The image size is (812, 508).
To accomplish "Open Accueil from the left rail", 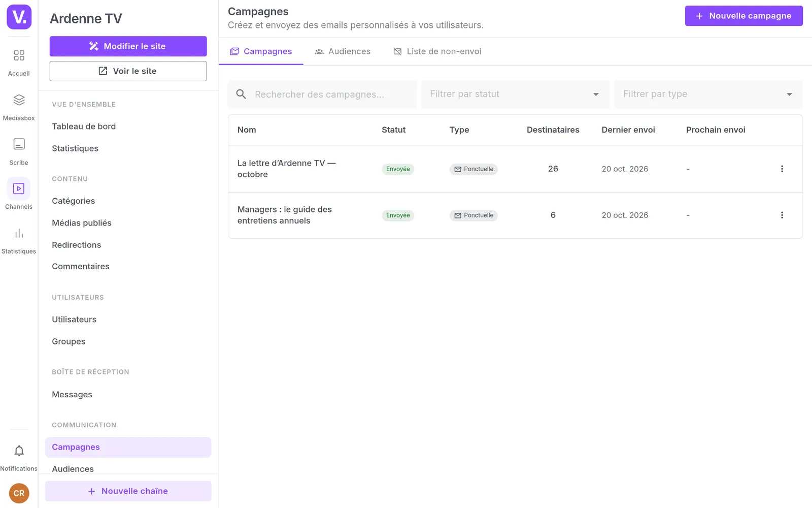I will pyautogui.click(x=19, y=63).
